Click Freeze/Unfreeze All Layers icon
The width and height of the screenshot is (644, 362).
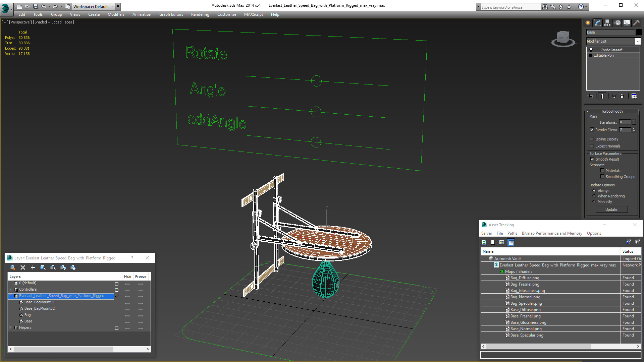click(73, 267)
